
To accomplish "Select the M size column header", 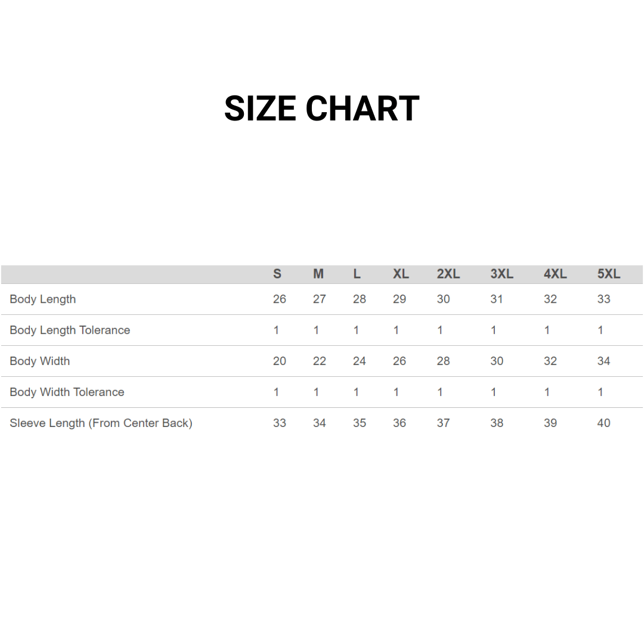I will [318, 274].
